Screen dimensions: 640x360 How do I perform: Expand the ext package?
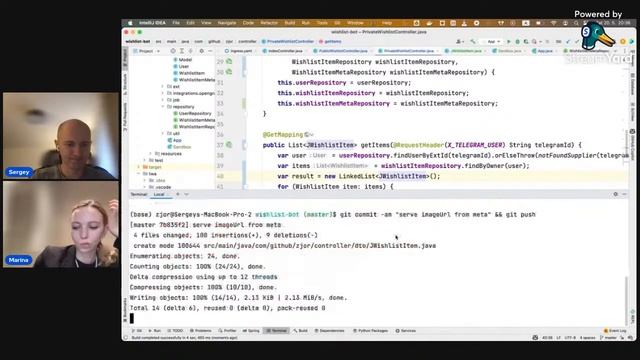tap(162, 87)
